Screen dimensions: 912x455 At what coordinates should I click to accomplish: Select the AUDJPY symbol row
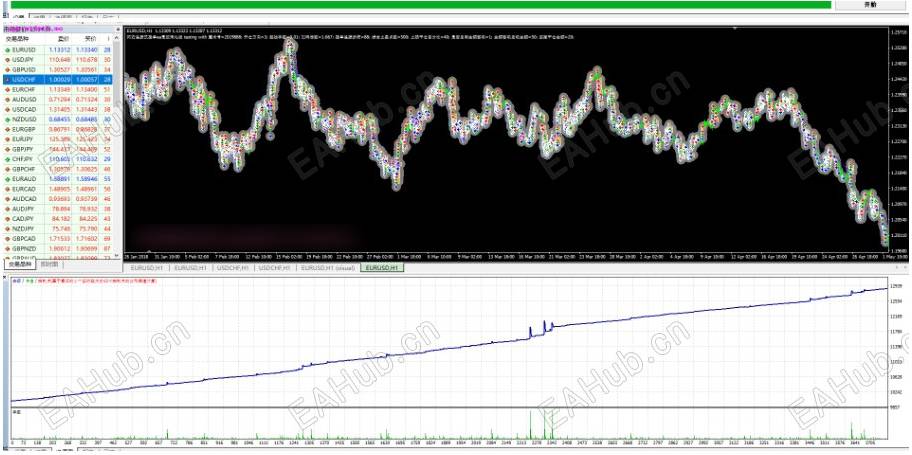pos(58,209)
